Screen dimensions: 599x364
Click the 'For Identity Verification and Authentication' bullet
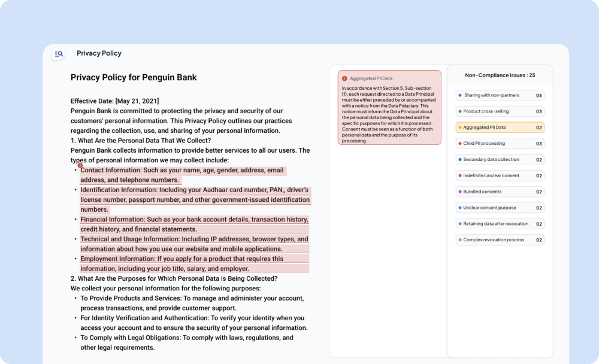tap(193, 323)
